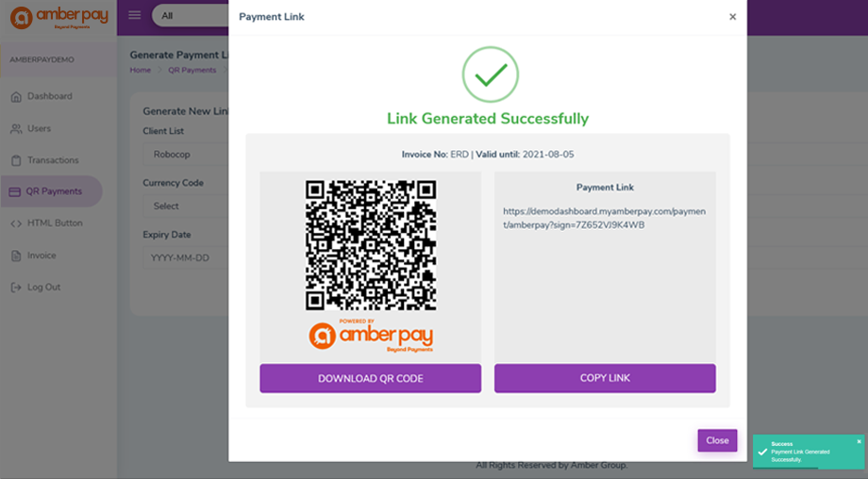
Task: Click the Invoice document icon
Action: [16, 256]
